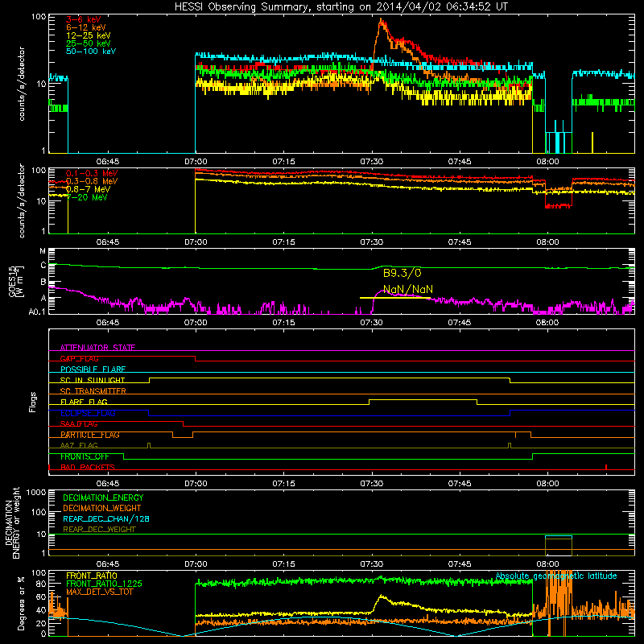Click the POSSIBLE_FLARE flag label
Viewport: 644px width, 644px height.
93,369
